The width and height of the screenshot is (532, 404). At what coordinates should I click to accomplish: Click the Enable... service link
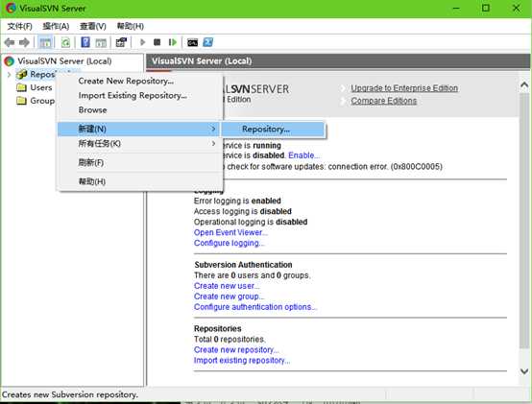303,155
